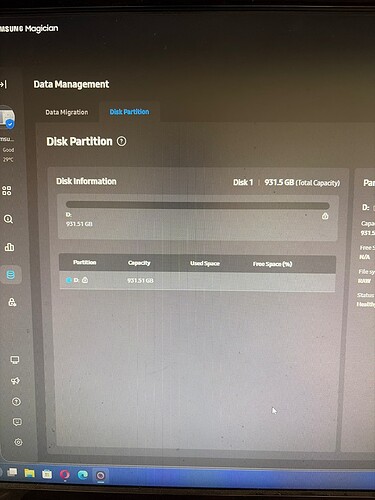
Task: Click the N/A free space value in right panel
Action: pyautogui.click(x=364, y=257)
